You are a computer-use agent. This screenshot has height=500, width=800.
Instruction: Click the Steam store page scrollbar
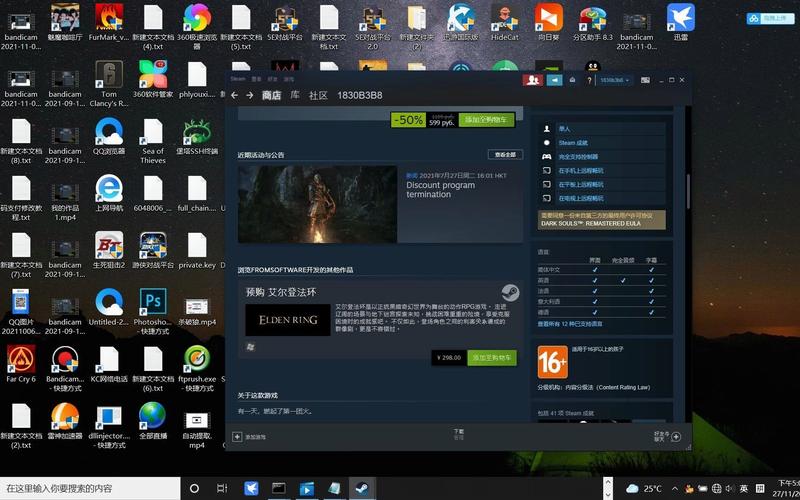688,192
